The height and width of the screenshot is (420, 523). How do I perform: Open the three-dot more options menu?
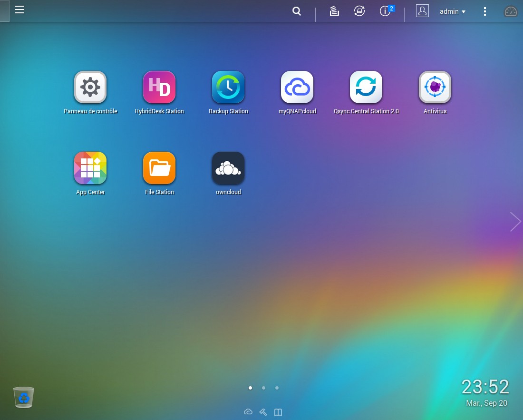click(x=484, y=11)
